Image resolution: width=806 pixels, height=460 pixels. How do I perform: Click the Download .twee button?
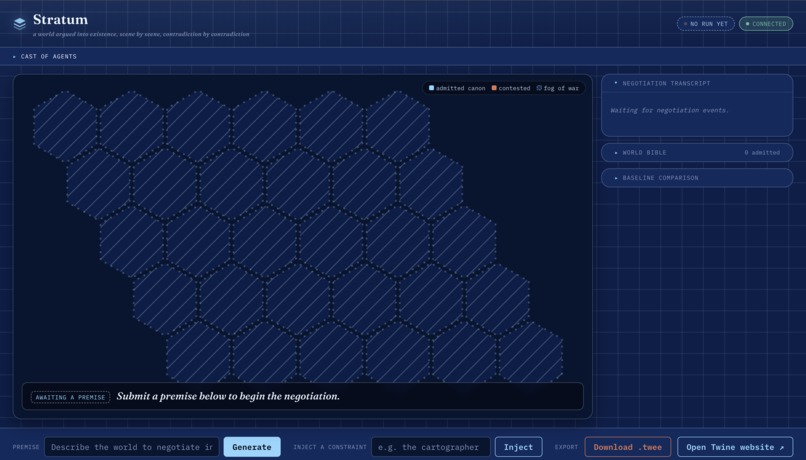628,447
